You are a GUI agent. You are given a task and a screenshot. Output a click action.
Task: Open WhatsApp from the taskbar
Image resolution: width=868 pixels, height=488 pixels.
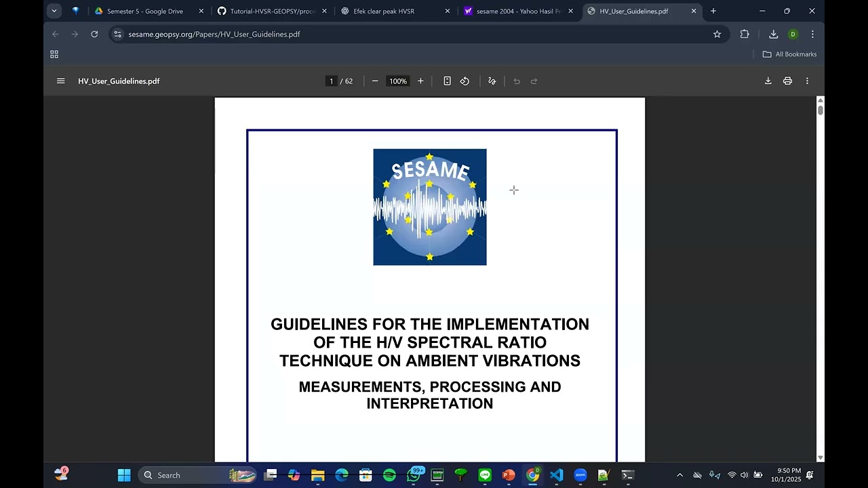(414, 475)
